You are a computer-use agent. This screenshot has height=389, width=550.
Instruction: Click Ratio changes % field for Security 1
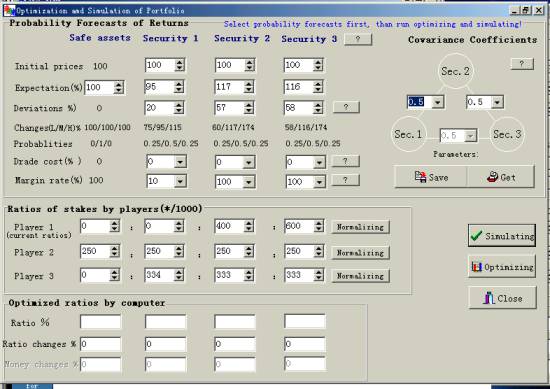pos(166,344)
